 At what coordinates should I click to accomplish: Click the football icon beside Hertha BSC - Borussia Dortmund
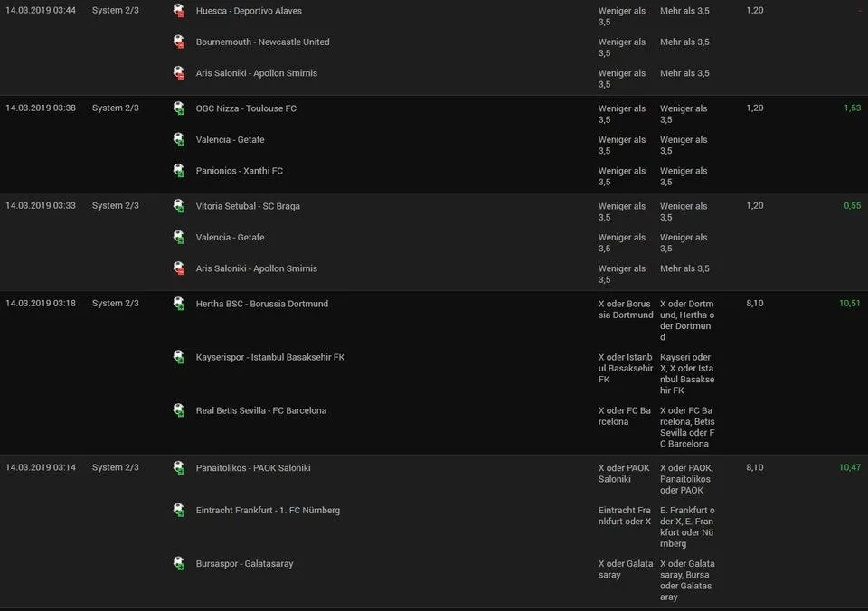click(x=178, y=304)
